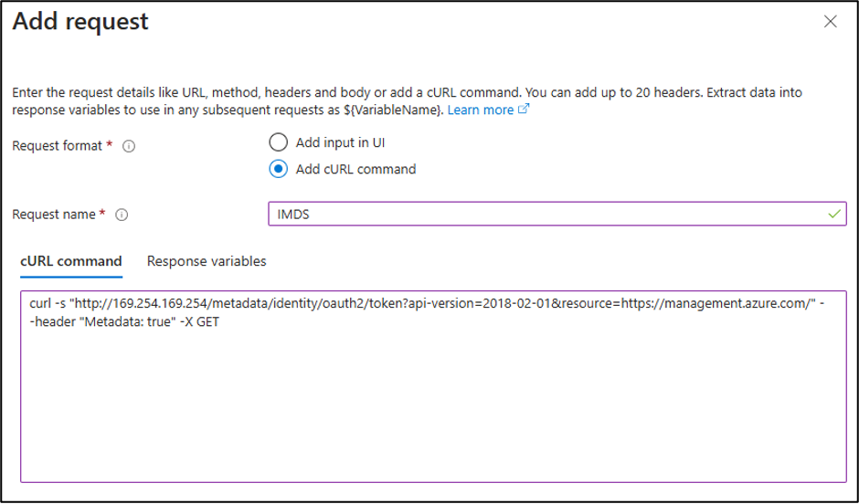Click the empty area of the cURL command text box
The width and height of the screenshot is (859, 504).
(433, 405)
